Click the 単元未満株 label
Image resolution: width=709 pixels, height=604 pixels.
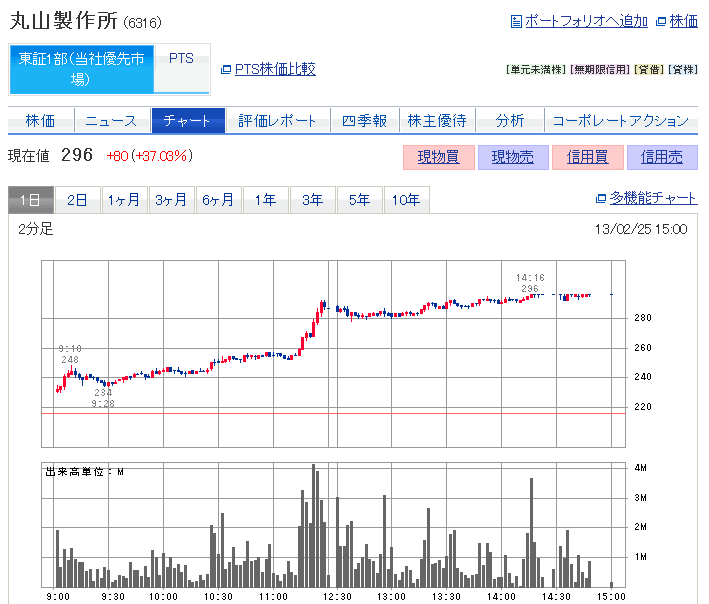(535, 70)
